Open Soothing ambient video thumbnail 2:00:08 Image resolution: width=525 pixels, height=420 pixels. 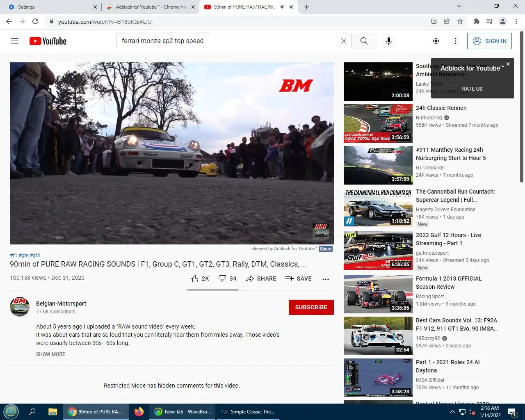378,82
